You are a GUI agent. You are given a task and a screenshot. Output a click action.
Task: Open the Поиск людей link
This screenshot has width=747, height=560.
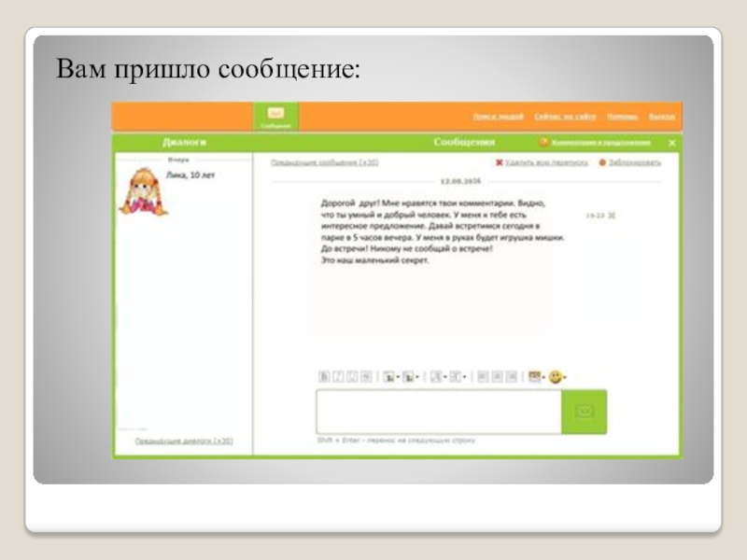pyautogui.click(x=498, y=117)
